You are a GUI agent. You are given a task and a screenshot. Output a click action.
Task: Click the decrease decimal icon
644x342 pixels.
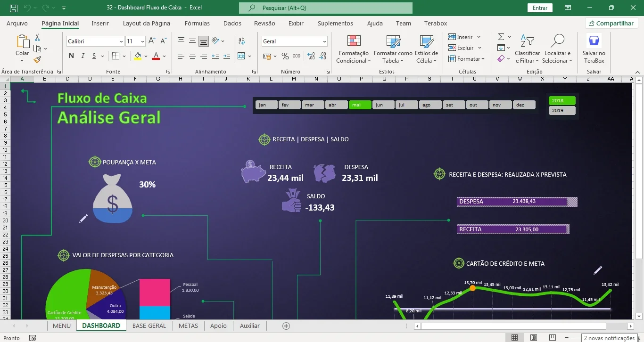[x=323, y=56]
